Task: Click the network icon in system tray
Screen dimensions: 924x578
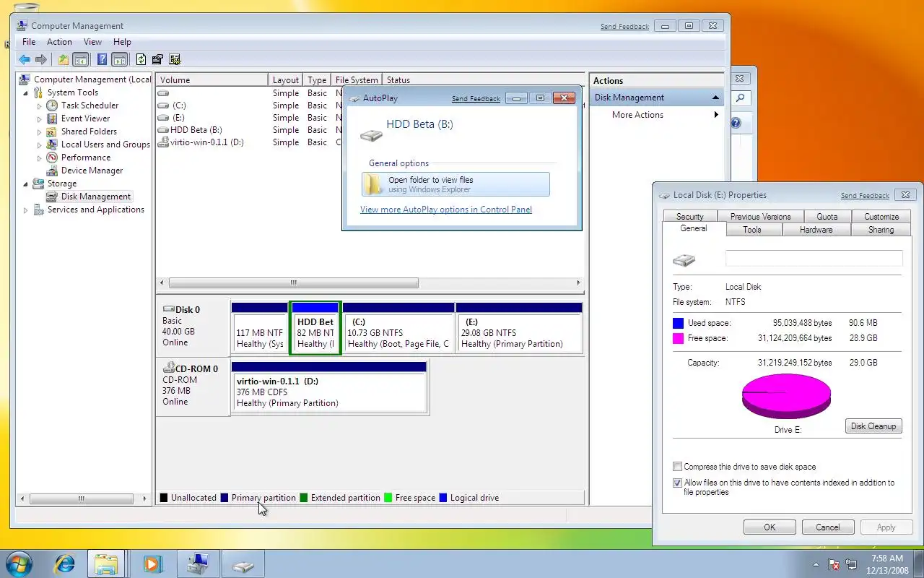Action: [x=851, y=564]
